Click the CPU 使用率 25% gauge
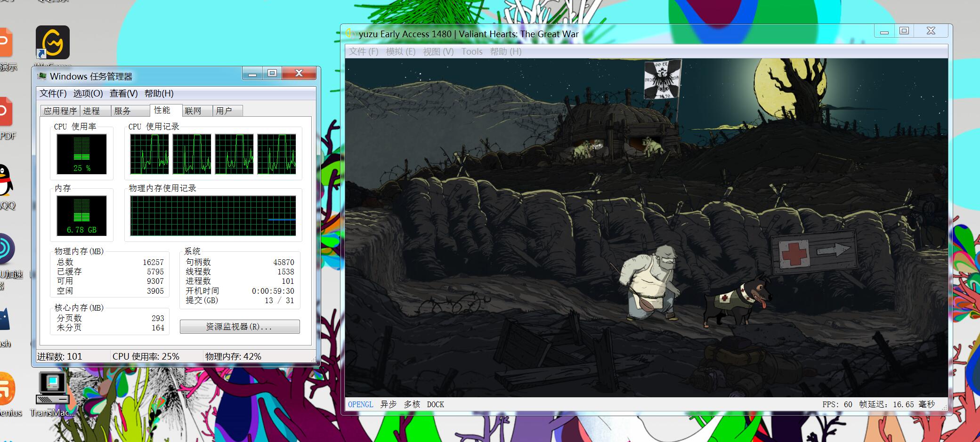Image resolution: width=980 pixels, height=442 pixels. pyautogui.click(x=81, y=154)
